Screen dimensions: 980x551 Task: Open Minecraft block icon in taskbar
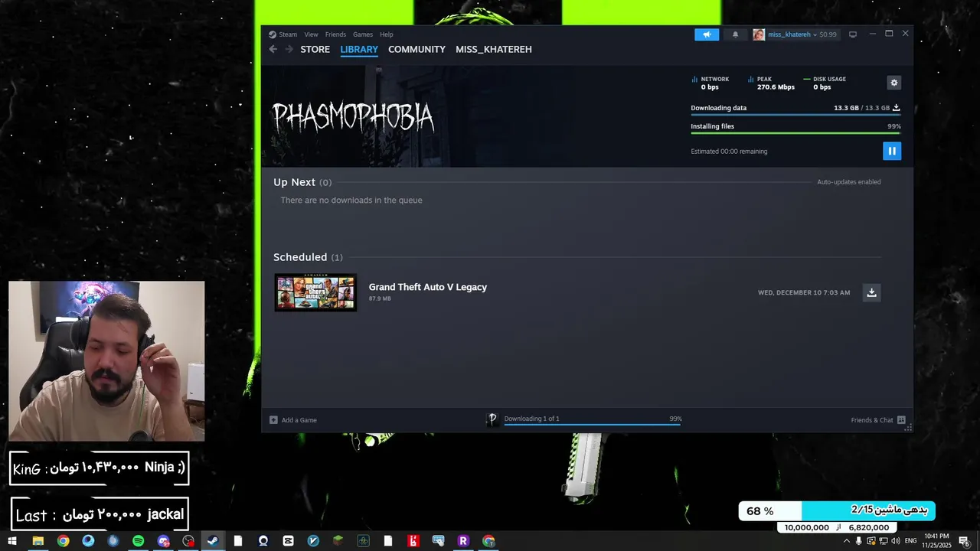point(338,541)
